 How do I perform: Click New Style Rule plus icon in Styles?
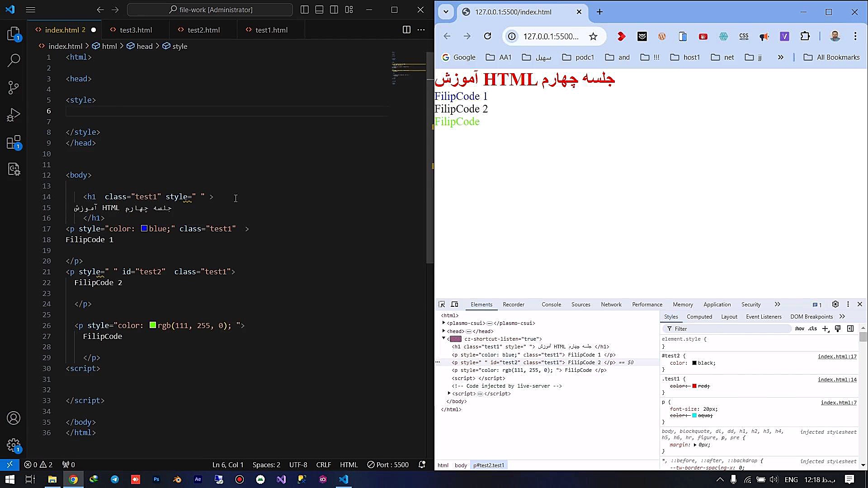pos(826,328)
